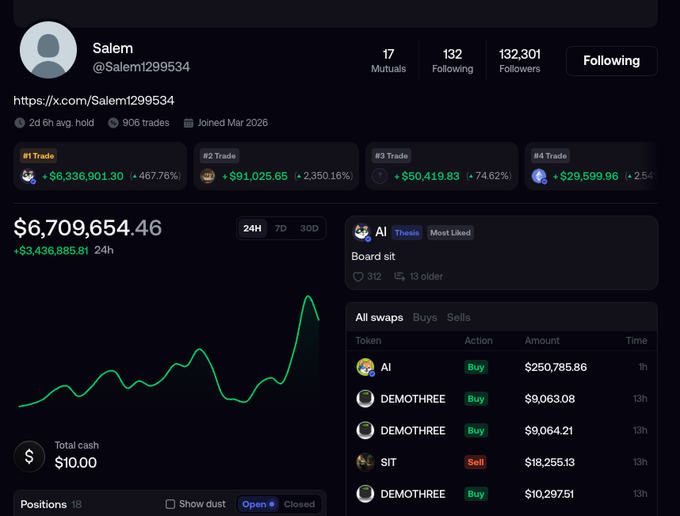Image resolution: width=680 pixels, height=516 pixels.
Task: Click the unknown token icon in #3 Trade
Action: coord(380,176)
